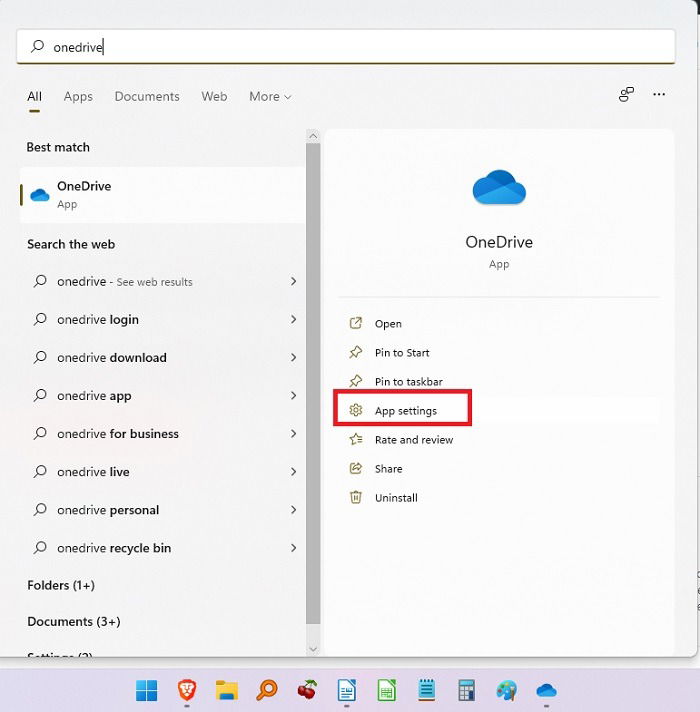700x712 pixels.
Task: Click the open-window icon beside Open
Action: (356, 323)
